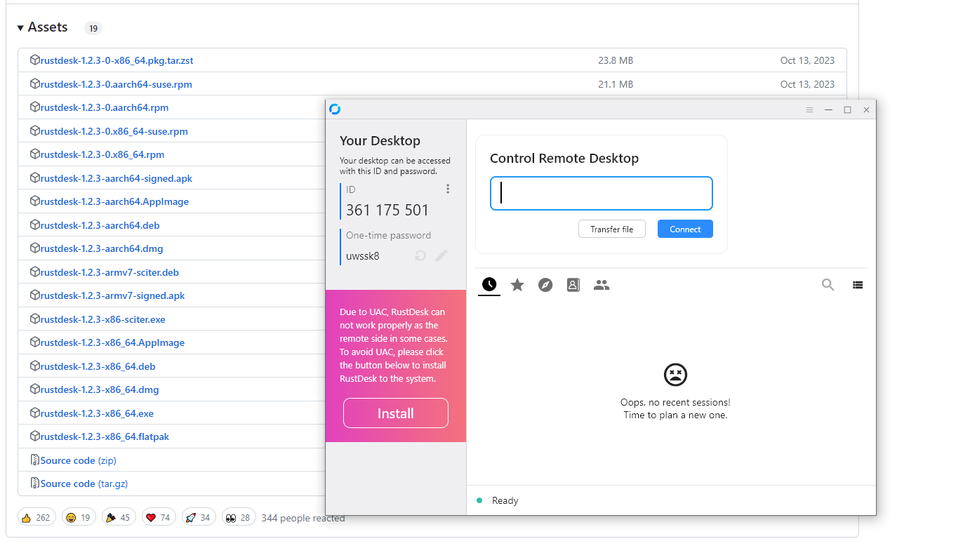
Task: Refresh the one-time password
Action: [x=420, y=255]
